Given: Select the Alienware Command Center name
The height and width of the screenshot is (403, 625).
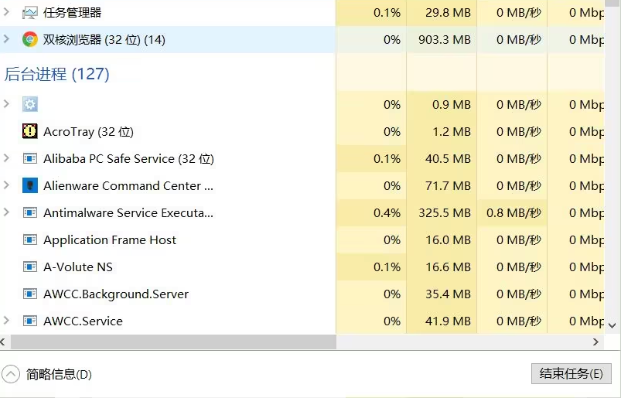Looking at the screenshot, I should [x=128, y=186].
